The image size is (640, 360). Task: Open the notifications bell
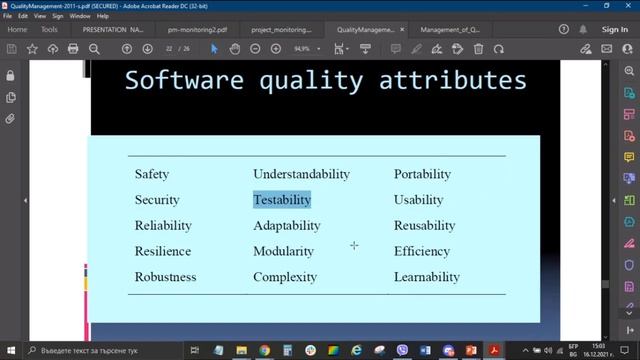[x=583, y=29]
